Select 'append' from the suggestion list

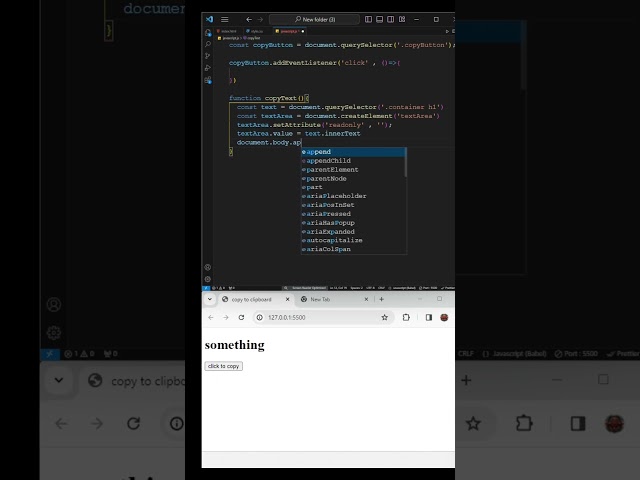pos(353,152)
